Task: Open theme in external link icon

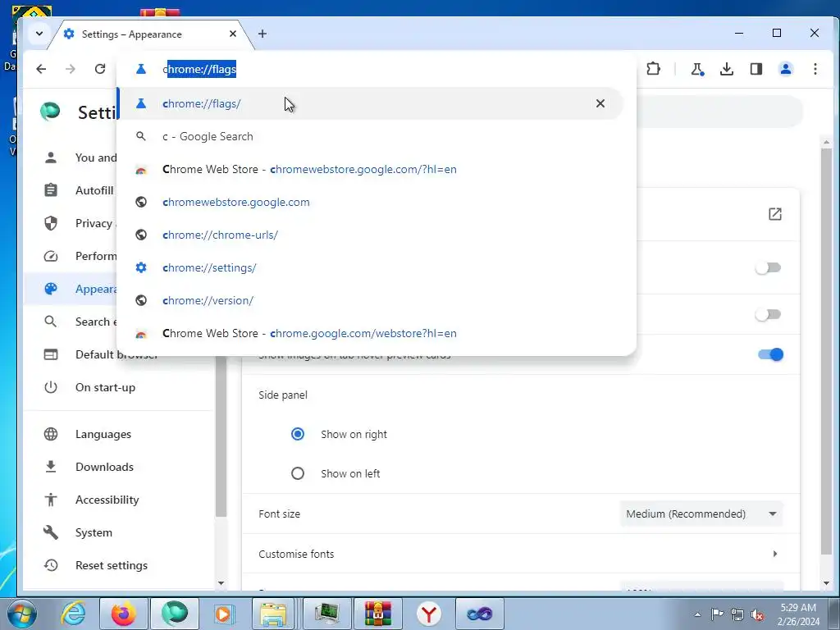Action: [x=774, y=214]
